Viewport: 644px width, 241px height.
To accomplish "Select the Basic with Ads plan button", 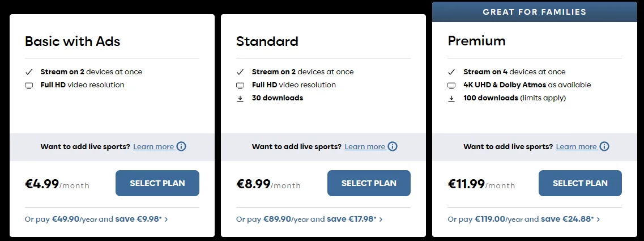I will [157, 183].
